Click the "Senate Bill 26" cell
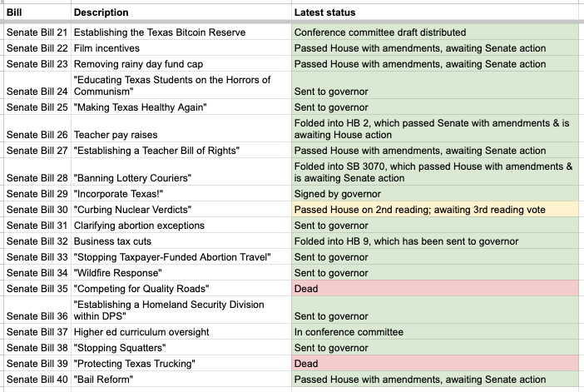The height and width of the screenshot is (392, 584). [37, 128]
